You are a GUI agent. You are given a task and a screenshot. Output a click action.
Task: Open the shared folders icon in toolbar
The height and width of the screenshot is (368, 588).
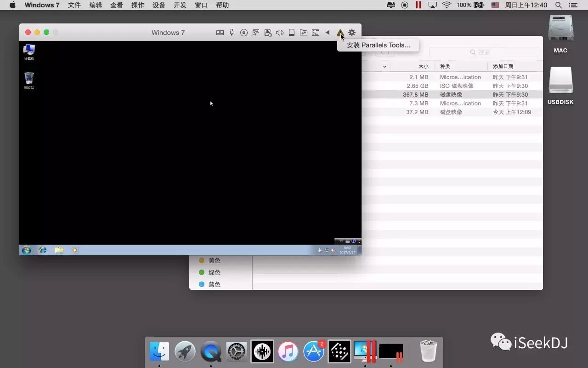(x=304, y=33)
